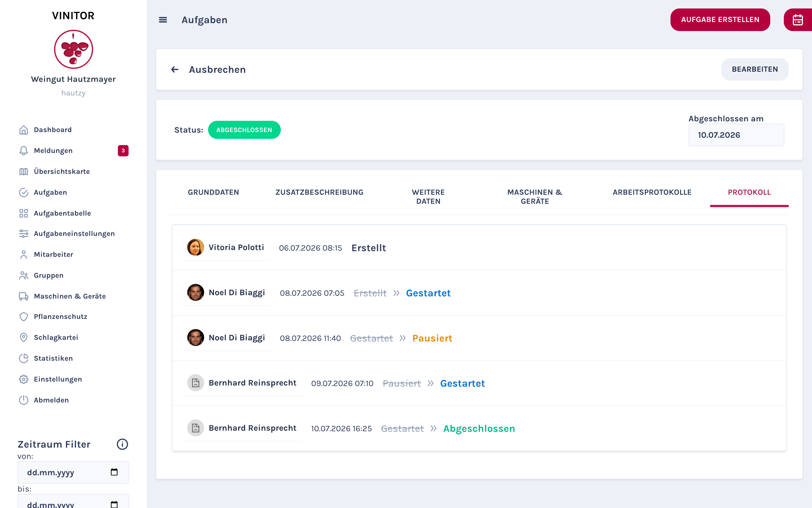
Task: Click the Aufgabeneinstellungen sliders icon
Action: tap(23, 233)
